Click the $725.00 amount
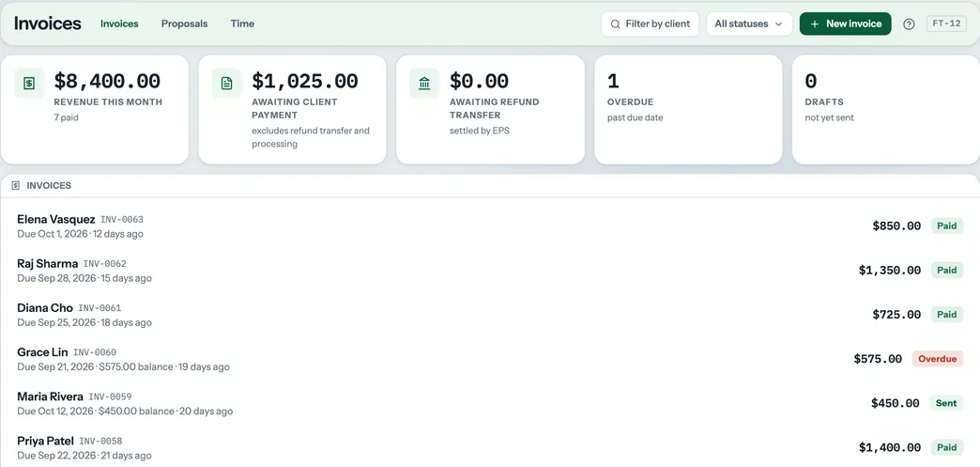Screen dimensions: 980x467 pyautogui.click(x=896, y=314)
